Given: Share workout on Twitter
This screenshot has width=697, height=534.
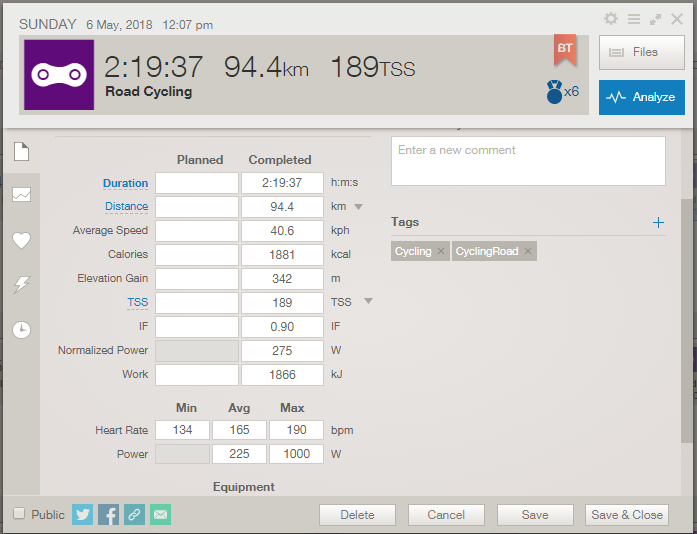Looking at the screenshot, I should click(x=82, y=514).
